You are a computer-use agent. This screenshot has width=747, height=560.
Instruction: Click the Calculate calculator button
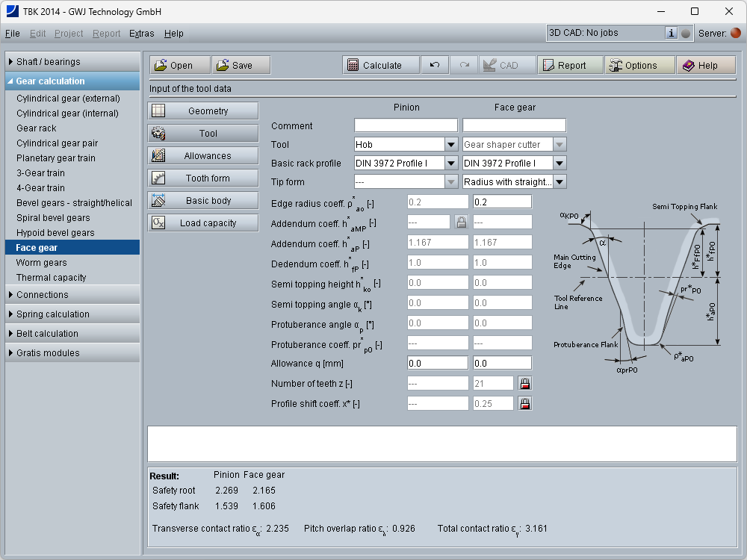coord(374,66)
